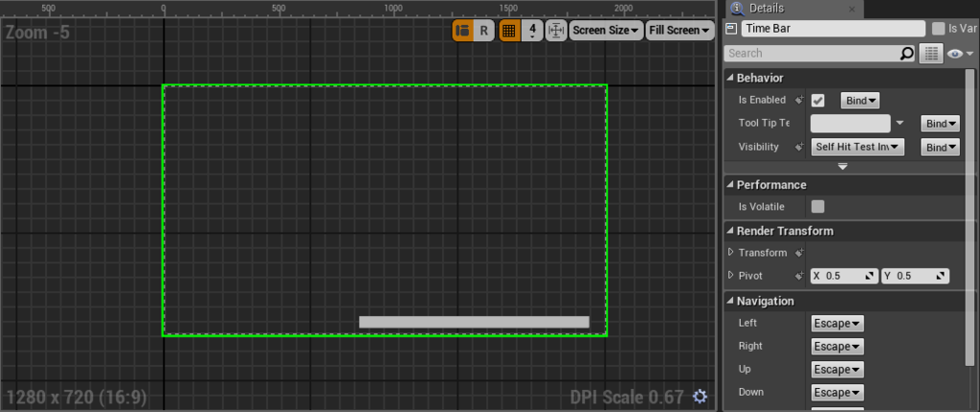This screenshot has width=980, height=412.
Task: Expand the Transform property row
Action: pos(730,252)
